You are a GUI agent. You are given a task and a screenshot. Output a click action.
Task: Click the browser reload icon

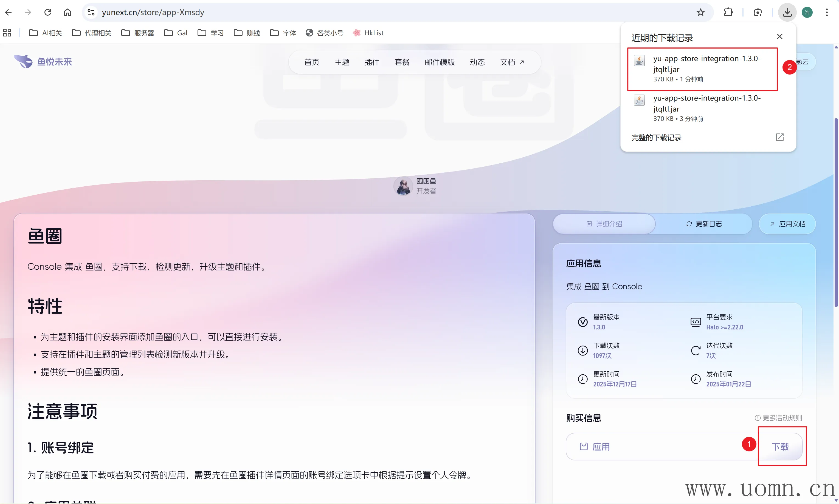pyautogui.click(x=47, y=12)
